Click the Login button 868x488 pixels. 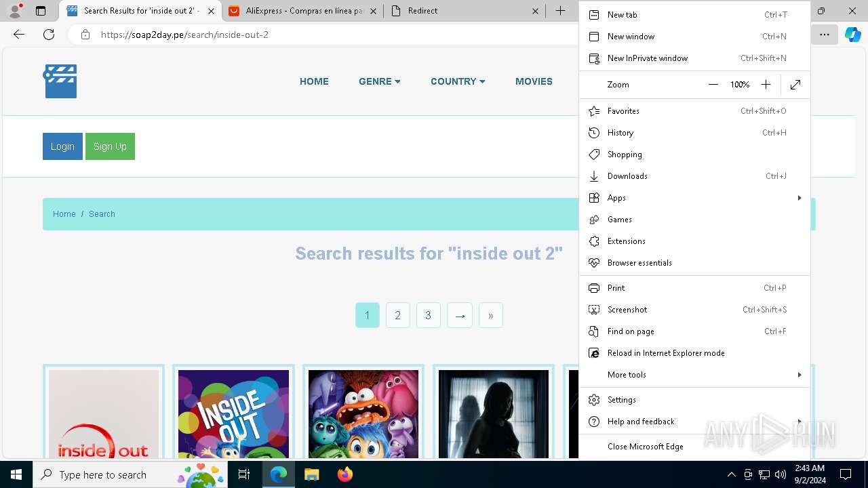(62, 146)
